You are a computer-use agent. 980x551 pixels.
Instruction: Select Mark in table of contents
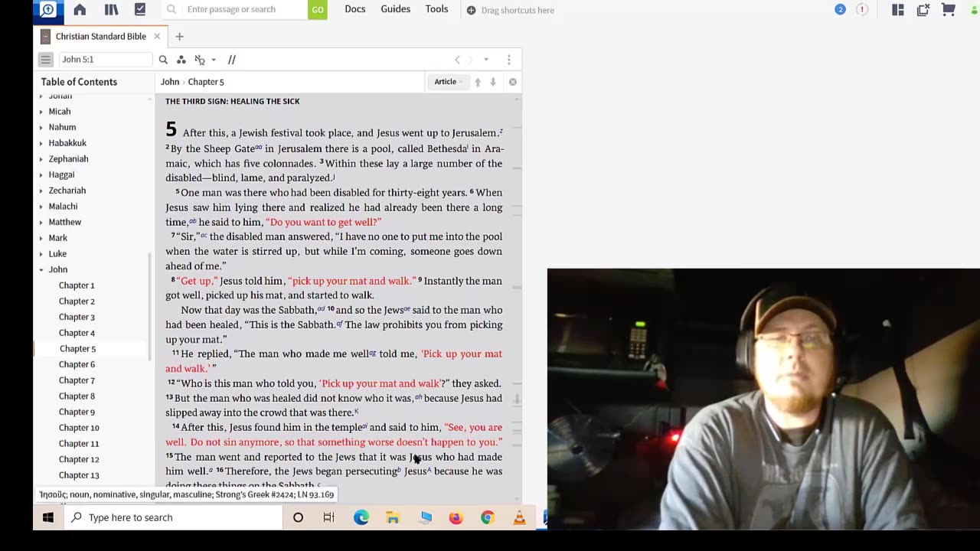point(58,238)
